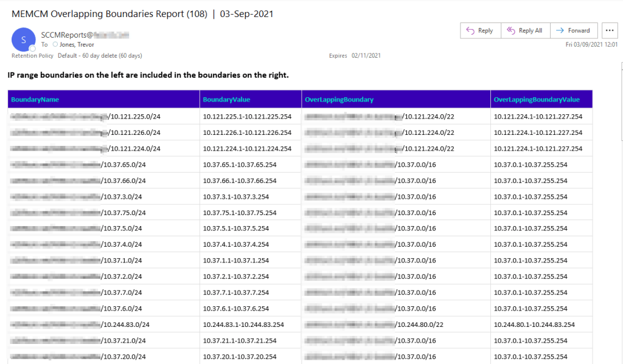
Task: Click the OverLappingBoundaryValue column header
Action: [537, 99]
